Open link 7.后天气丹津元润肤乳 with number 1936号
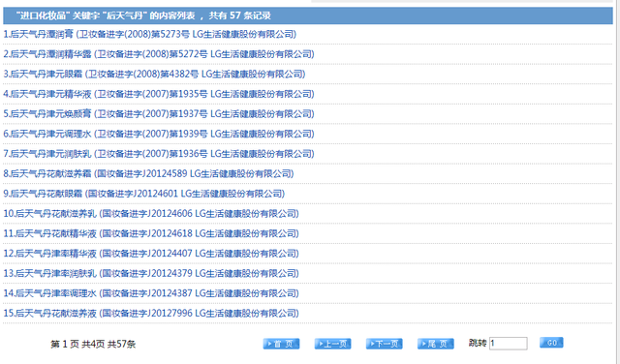 159,154
